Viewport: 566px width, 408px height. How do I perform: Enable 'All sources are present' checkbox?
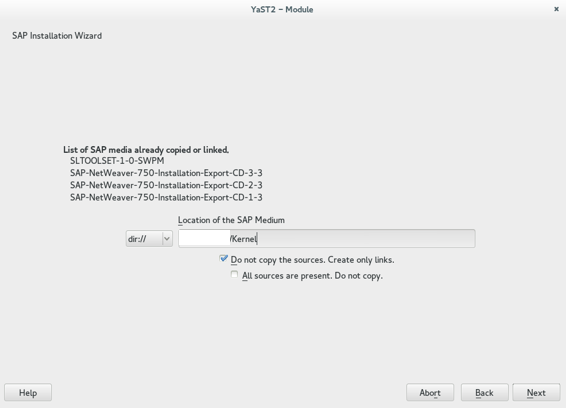[x=234, y=275]
